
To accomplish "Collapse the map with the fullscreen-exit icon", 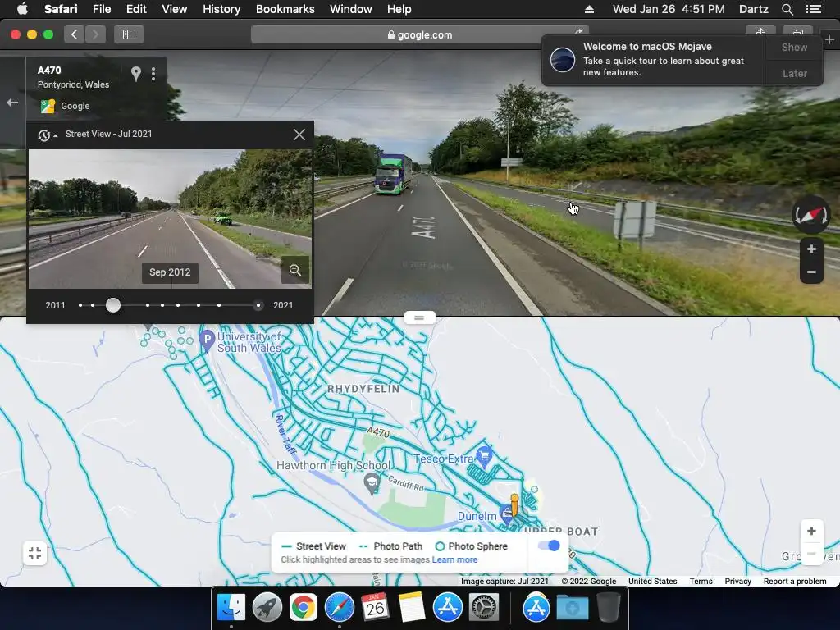I will [x=34, y=554].
